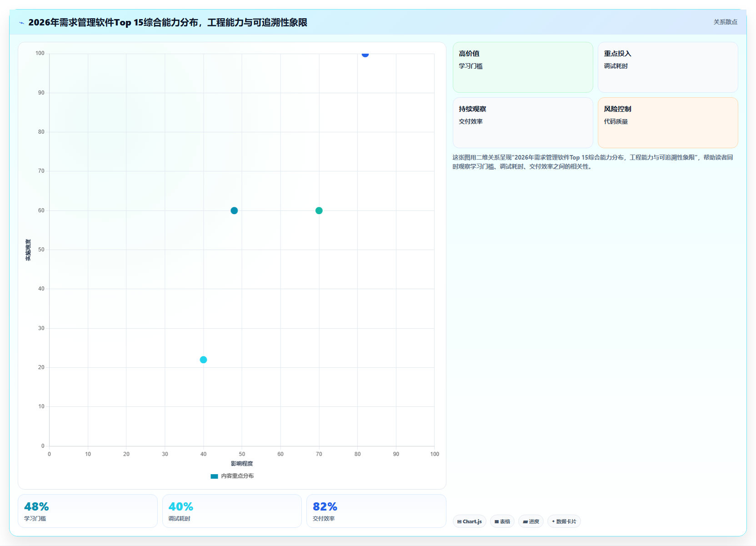
Task: Click the 影响程度 x-axis title
Action: 242,464
